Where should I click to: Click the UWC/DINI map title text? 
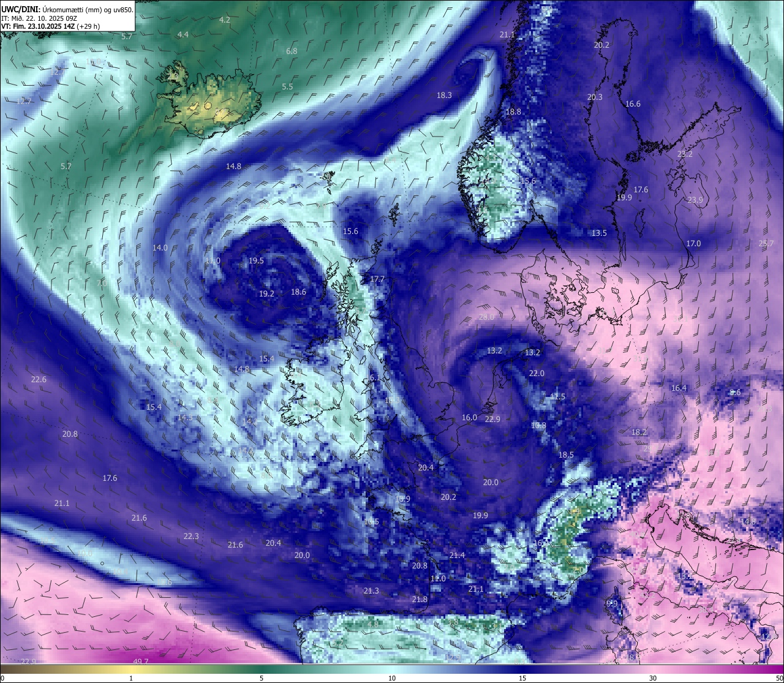[67, 9]
